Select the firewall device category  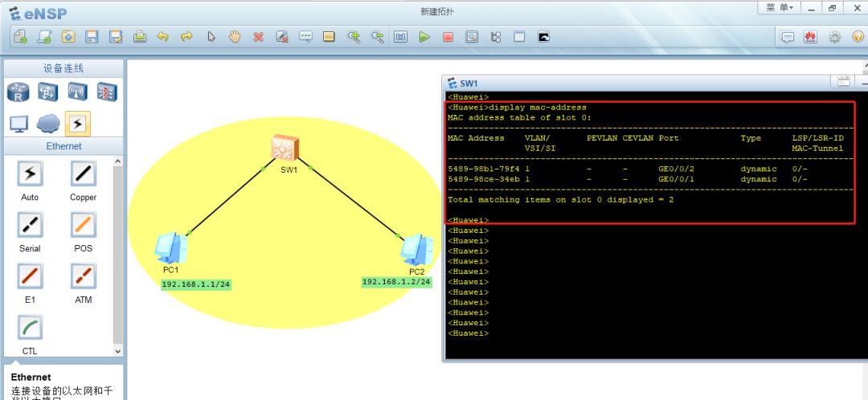[107, 92]
